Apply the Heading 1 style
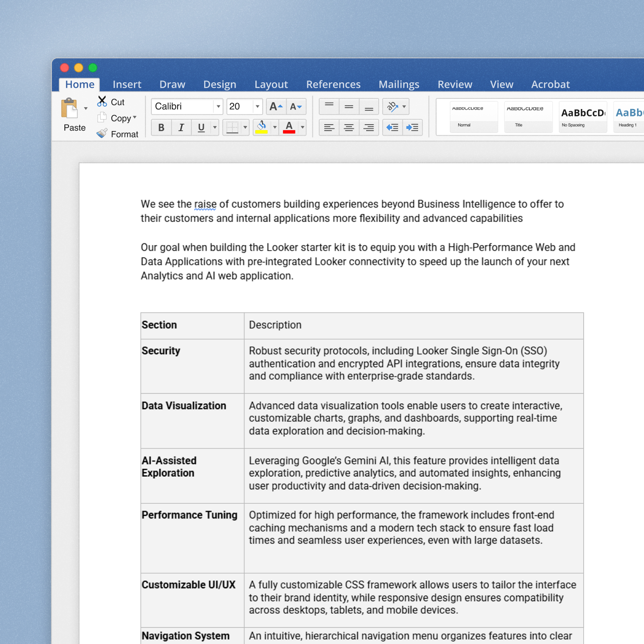Viewport: 644px width, 644px height. (629, 117)
